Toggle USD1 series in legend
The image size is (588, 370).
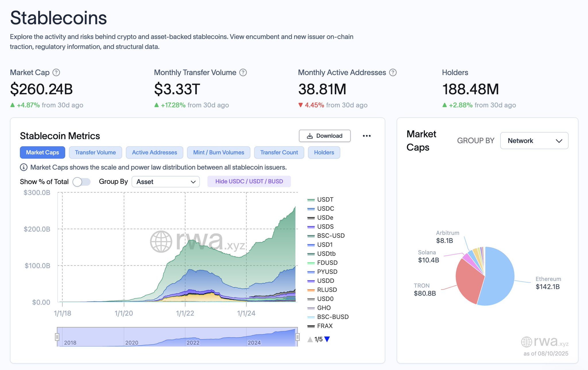click(320, 245)
